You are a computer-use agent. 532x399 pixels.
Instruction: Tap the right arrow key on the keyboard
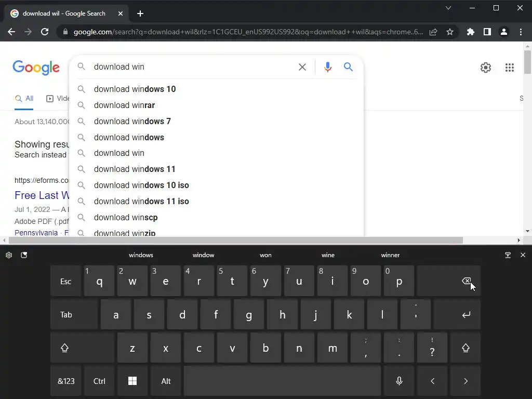465,381
